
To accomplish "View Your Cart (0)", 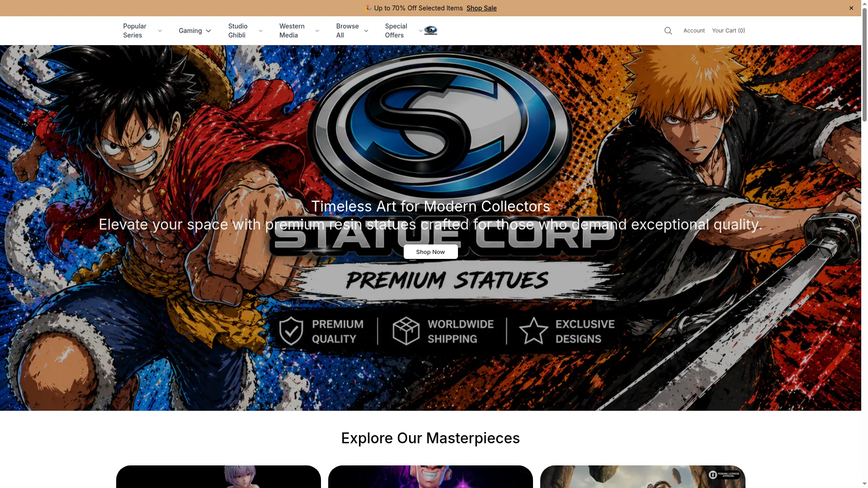I will point(728,31).
